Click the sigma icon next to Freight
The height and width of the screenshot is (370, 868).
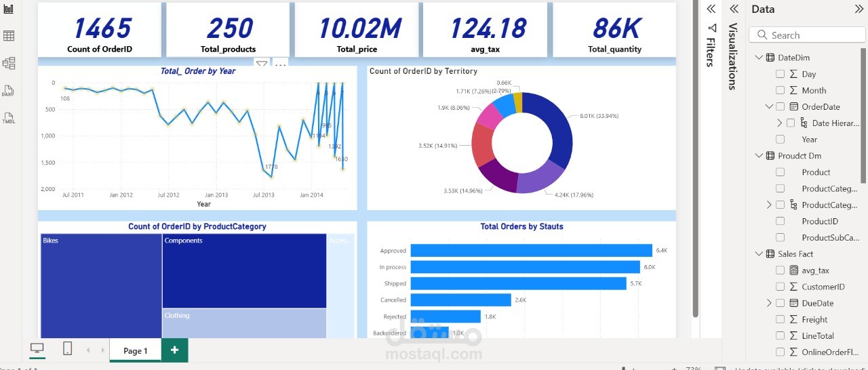click(x=794, y=319)
